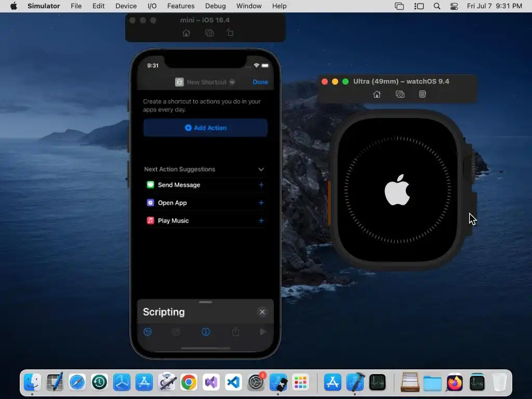Open the Window menu
532x399 pixels.
249,6
